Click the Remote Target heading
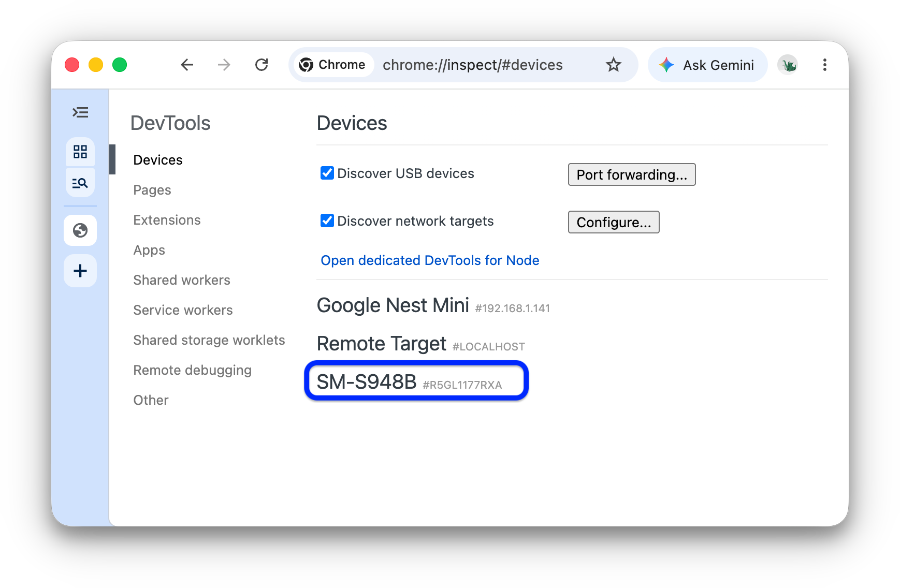 coord(382,344)
